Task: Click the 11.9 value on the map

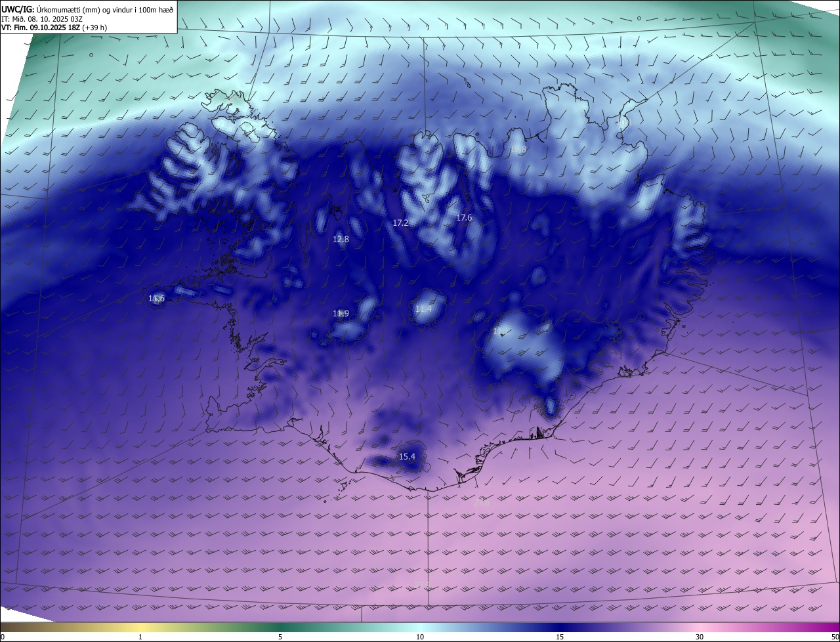Action: (341, 314)
